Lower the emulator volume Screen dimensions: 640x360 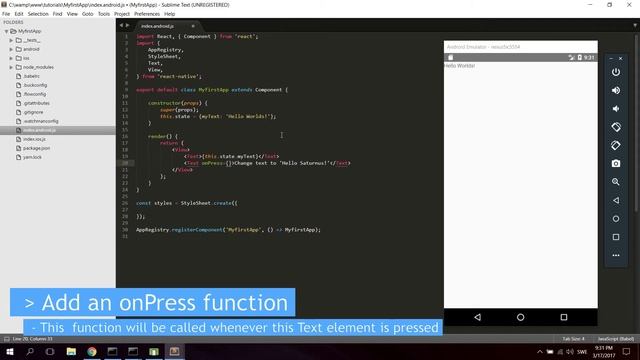tap(616, 109)
